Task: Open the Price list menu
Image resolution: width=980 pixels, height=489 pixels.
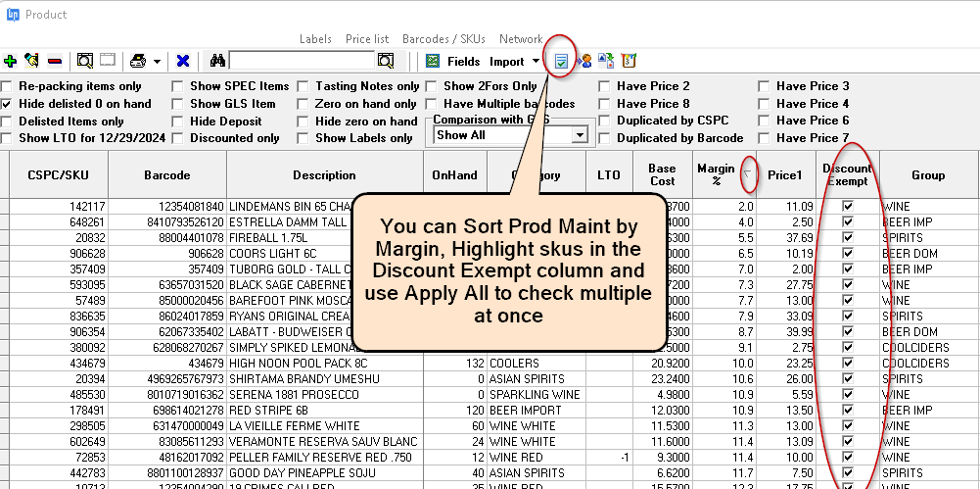Action: 367,39
